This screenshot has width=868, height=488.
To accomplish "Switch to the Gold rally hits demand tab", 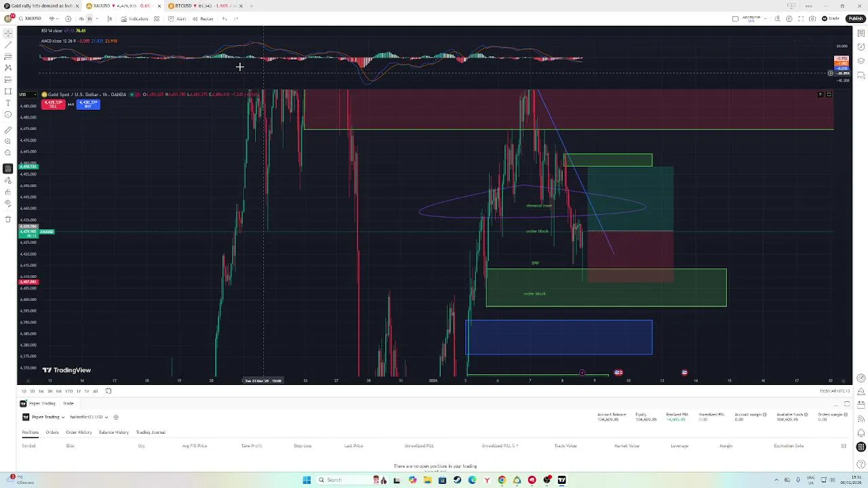I will (x=40, y=6).
